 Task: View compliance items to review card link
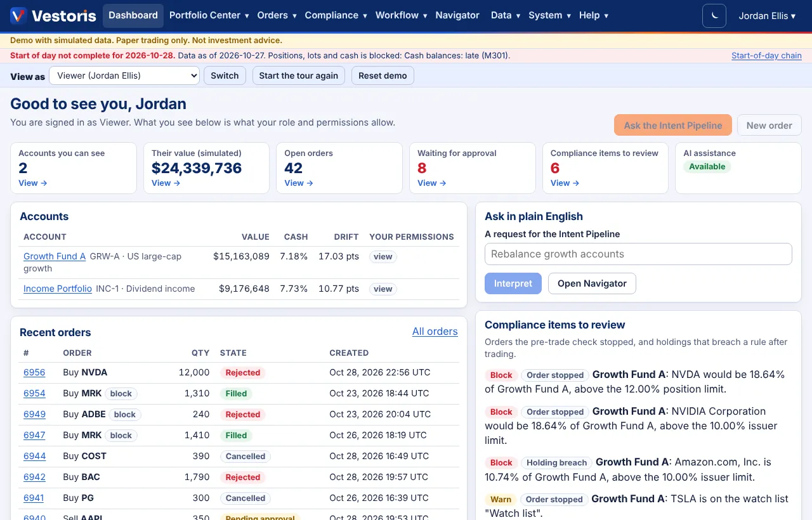pyautogui.click(x=565, y=183)
